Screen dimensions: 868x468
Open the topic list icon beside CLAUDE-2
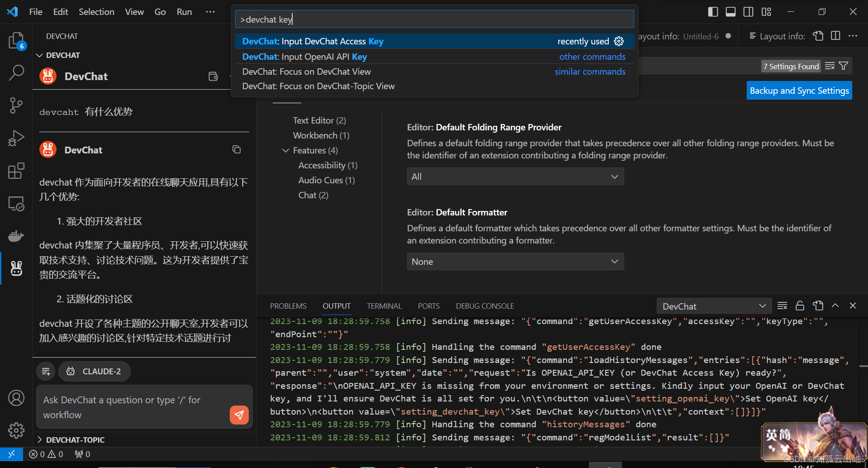tap(46, 371)
